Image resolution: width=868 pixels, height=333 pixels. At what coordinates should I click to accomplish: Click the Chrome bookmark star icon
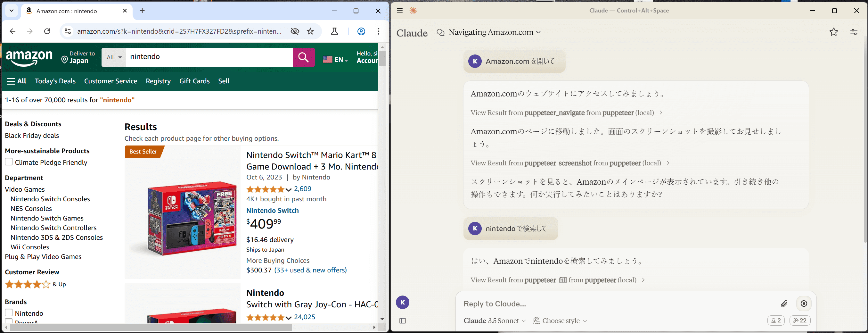click(310, 31)
